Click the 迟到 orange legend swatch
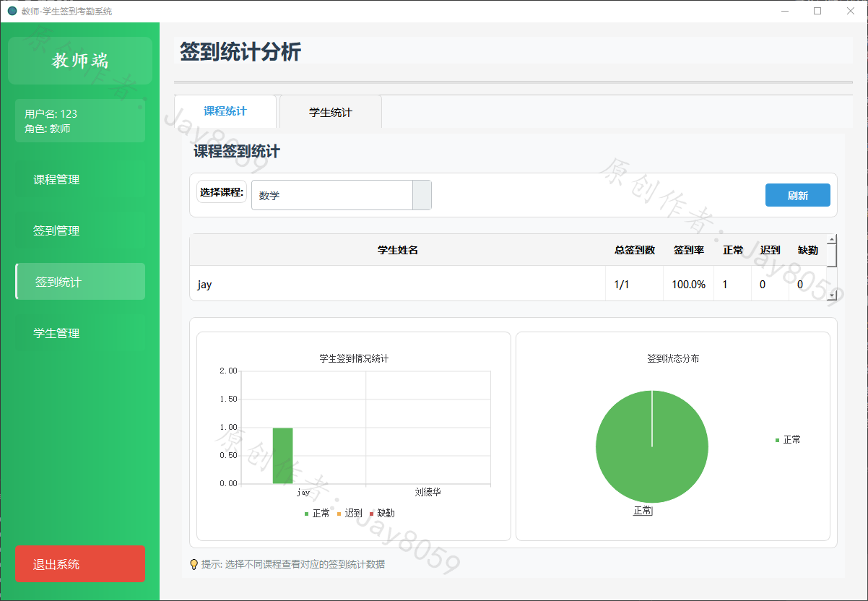Screen dimensions: 868x601 pos(339,514)
